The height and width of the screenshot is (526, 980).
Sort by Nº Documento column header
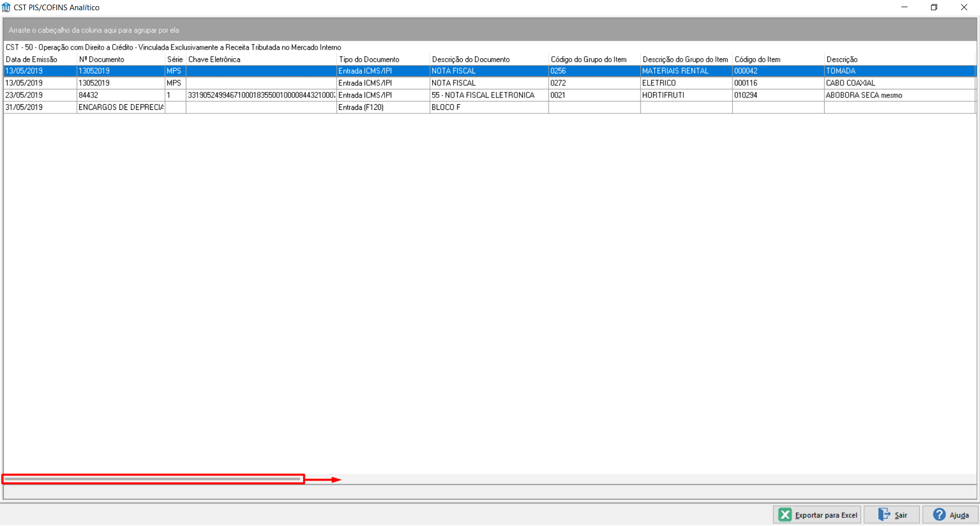tap(121, 59)
